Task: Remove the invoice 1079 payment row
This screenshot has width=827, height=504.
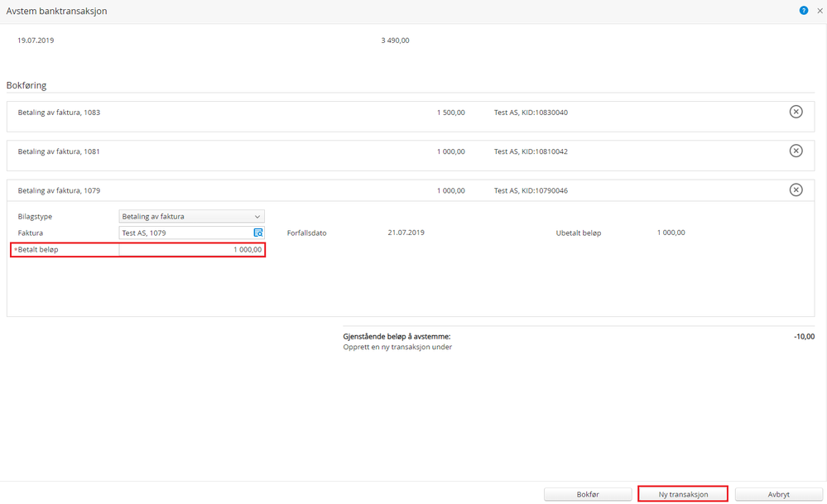Action: [x=796, y=190]
